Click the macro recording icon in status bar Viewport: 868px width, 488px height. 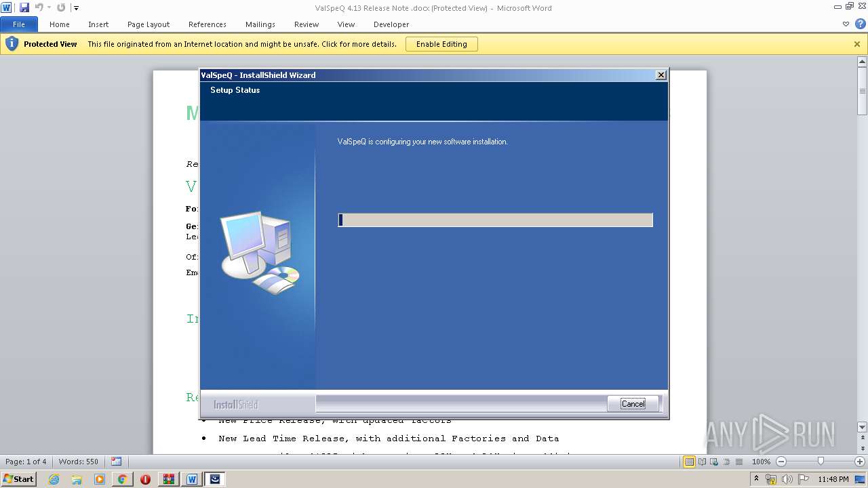pyautogui.click(x=116, y=462)
